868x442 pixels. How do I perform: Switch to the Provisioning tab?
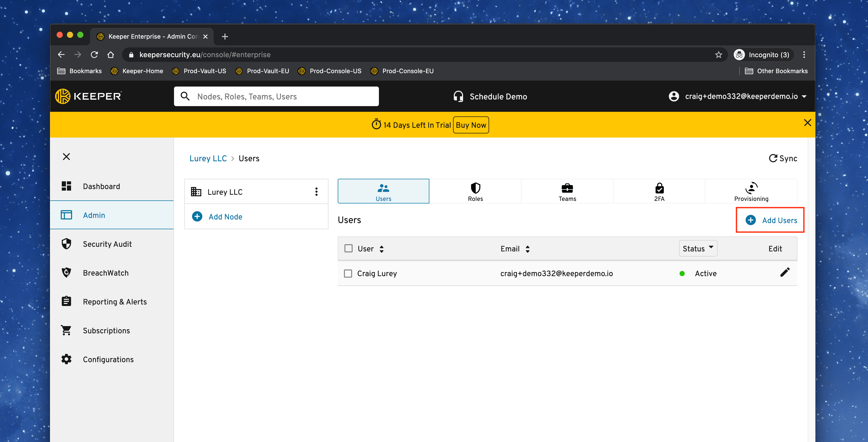coord(751,191)
